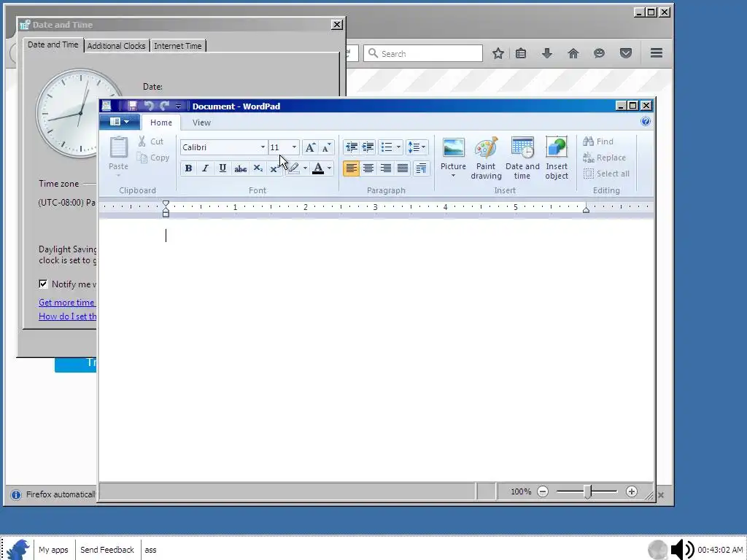Click zoom in plus button
Screen dimensions: 747x560
coord(631,491)
